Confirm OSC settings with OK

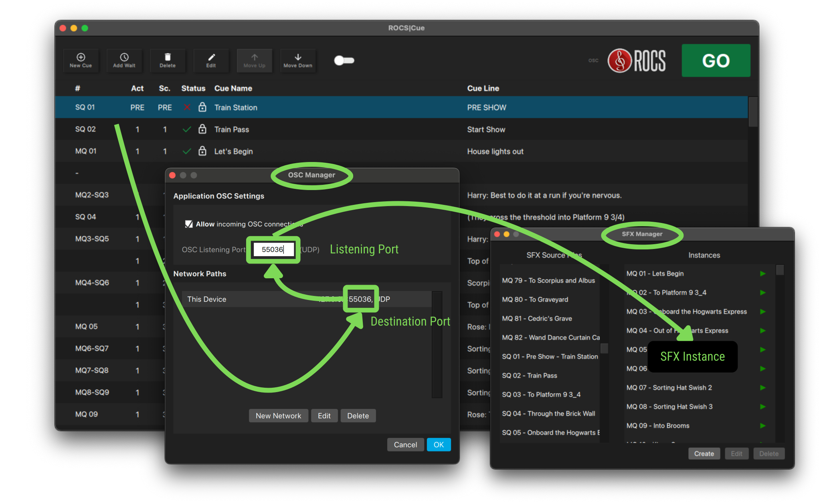[439, 444]
